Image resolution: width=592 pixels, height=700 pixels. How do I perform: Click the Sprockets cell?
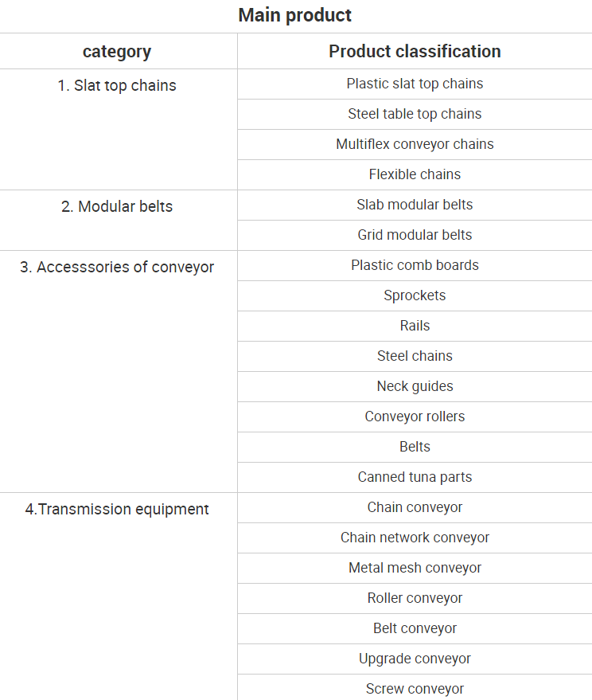(415, 295)
